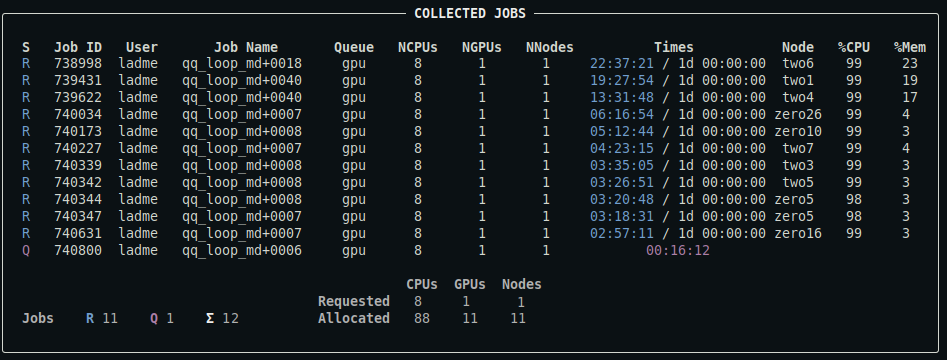The width and height of the screenshot is (947, 360).
Task: Click the running jobs count R 11
Action: (x=101, y=318)
